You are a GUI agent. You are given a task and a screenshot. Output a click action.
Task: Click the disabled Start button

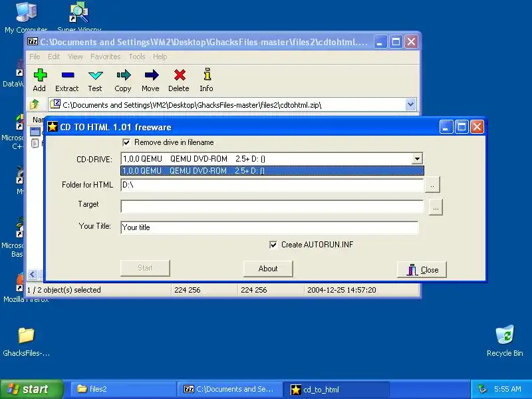click(x=145, y=268)
